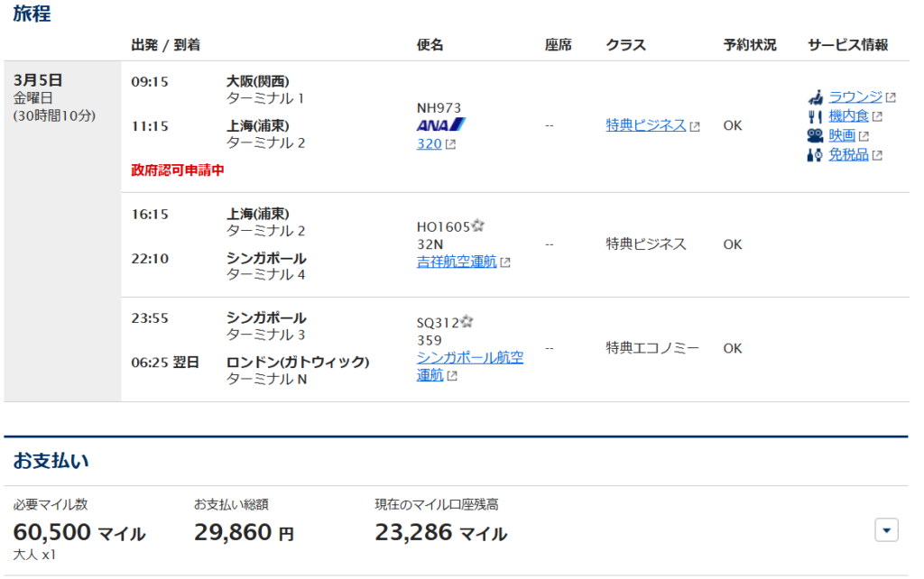This screenshot has height=579, width=924.
Task: Open the 特典ビジネス class link for NH973
Action: [x=645, y=125]
